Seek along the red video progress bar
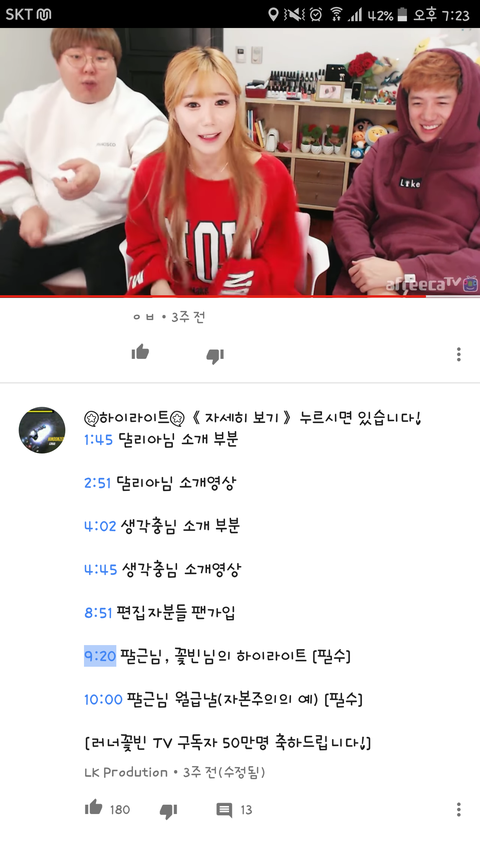Screen dimensions: 480x853 (x=240, y=296)
